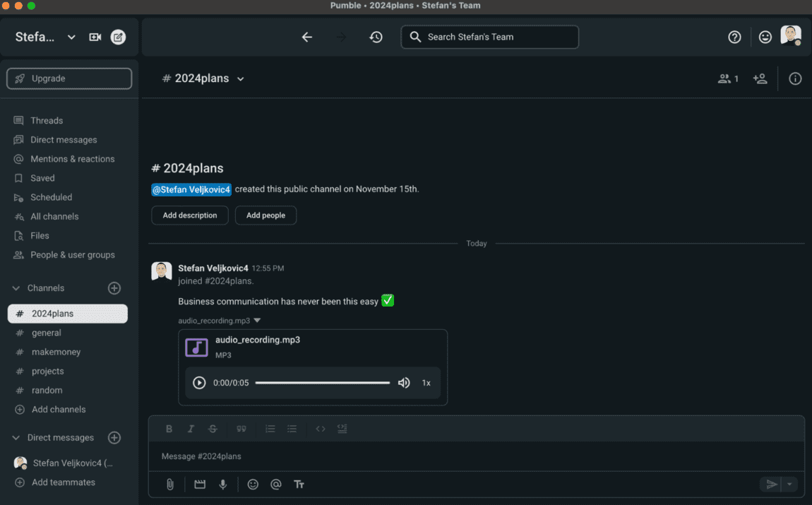Image resolution: width=812 pixels, height=505 pixels.
Task: View the channel members count icon
Action: [728, 78]
